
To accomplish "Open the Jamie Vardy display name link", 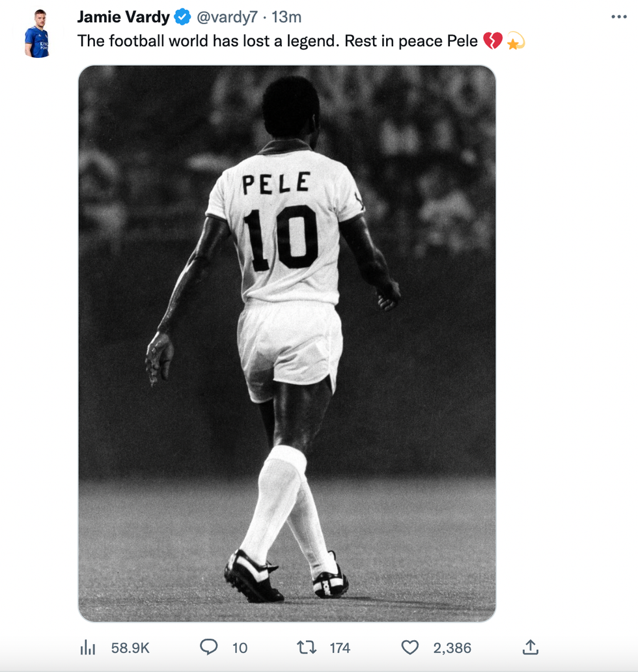I will coord(123,17).
